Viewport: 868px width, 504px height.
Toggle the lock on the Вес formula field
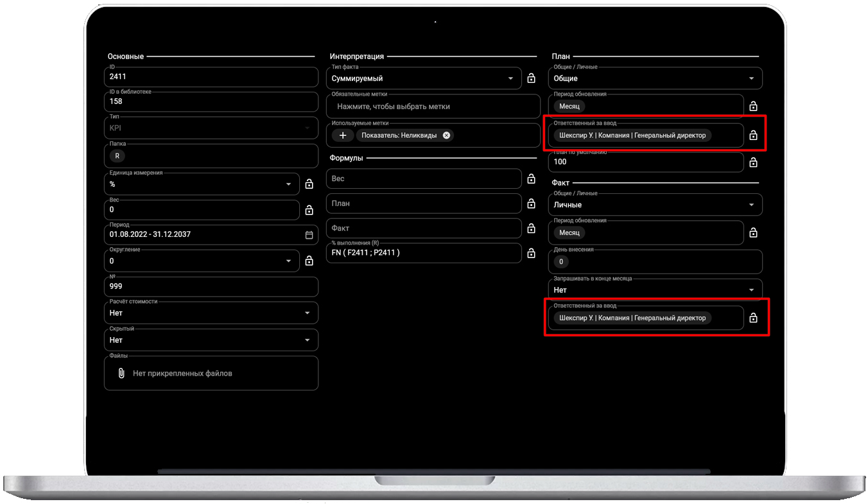[x=531, y=179]
